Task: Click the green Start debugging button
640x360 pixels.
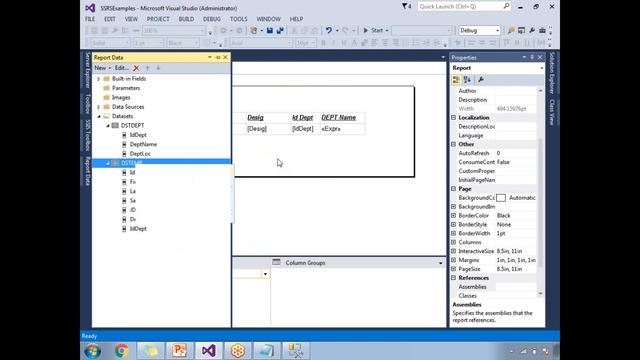Action: tap(366, 31)
